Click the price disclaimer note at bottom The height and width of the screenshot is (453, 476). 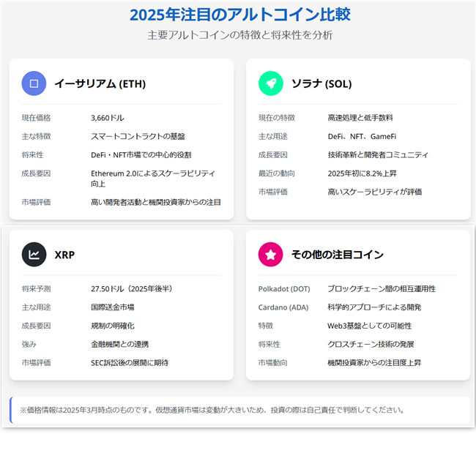pyautogui.click(x=239, y=410)
